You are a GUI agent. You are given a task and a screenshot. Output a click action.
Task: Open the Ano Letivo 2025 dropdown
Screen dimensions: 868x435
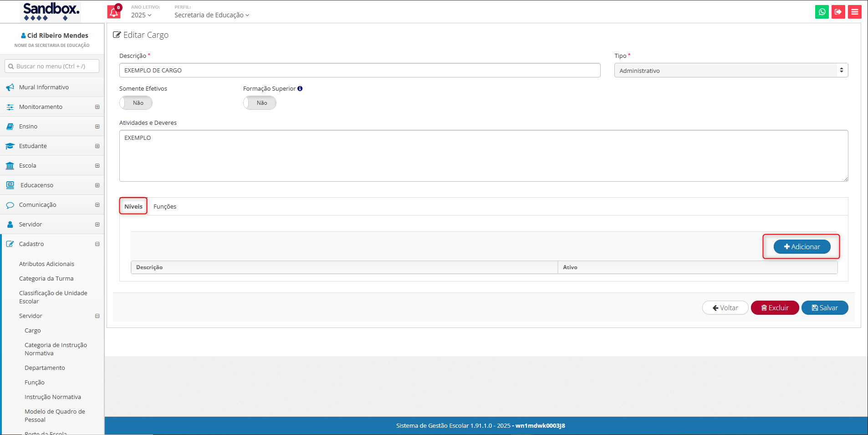[141, 15]
